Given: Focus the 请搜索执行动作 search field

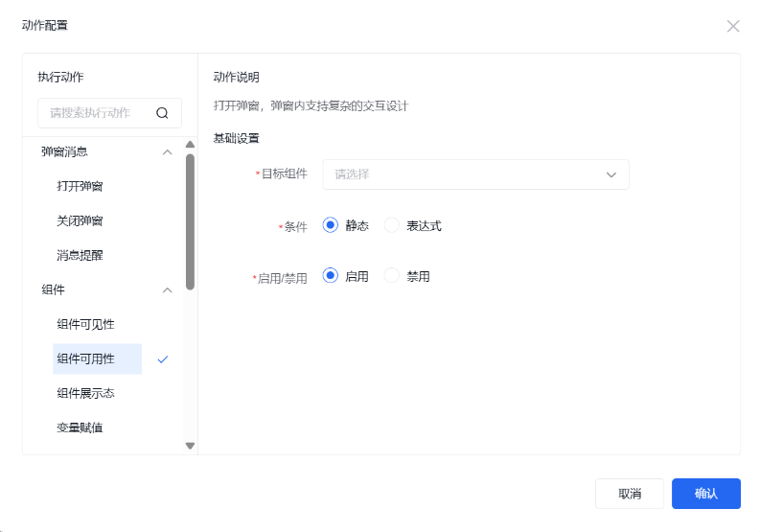Looking at the screenshot, I should point(94,113).
